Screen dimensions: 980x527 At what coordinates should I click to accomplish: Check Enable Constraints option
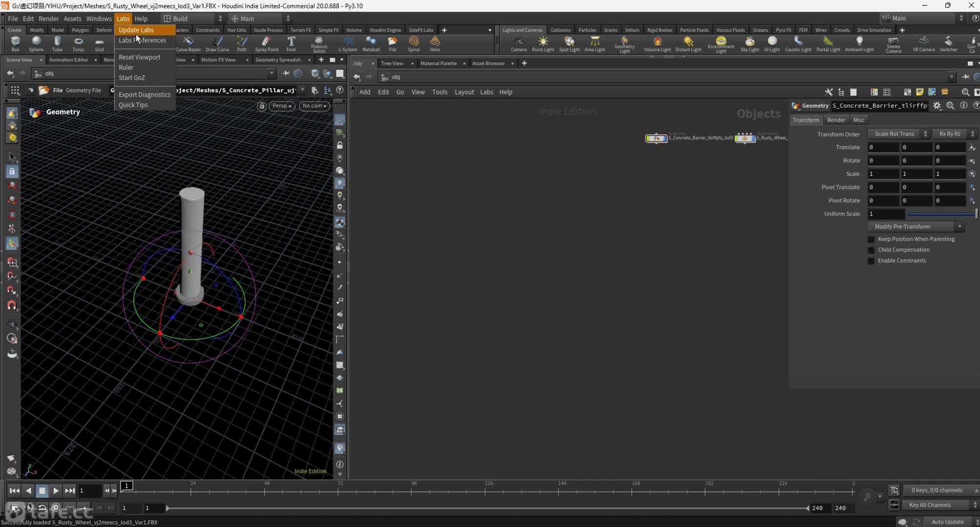pyautogui.click(x=871, y=261)
